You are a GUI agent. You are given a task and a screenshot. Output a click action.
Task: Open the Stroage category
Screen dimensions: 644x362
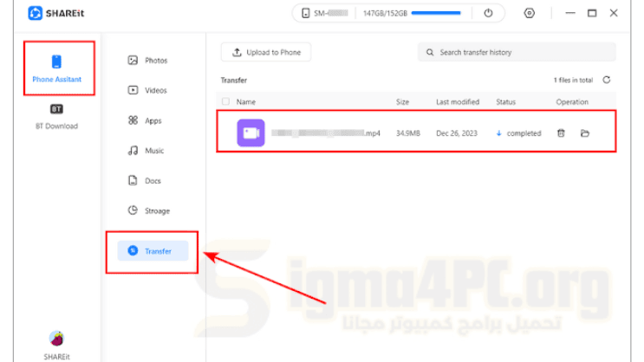[149, 210]
